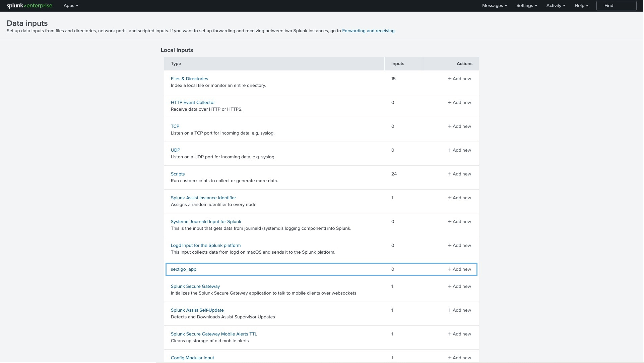Open the Messages dropdown menu

point(494,6)
